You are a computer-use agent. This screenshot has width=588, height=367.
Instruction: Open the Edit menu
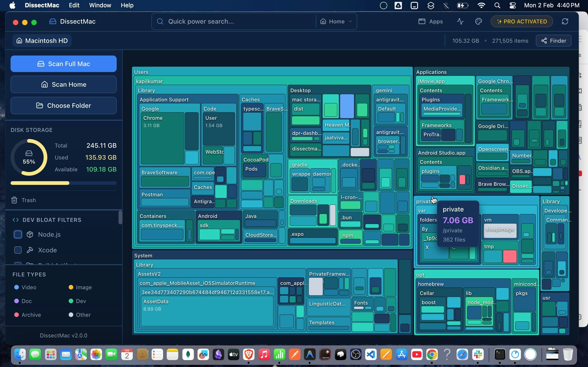click(74, 5)
